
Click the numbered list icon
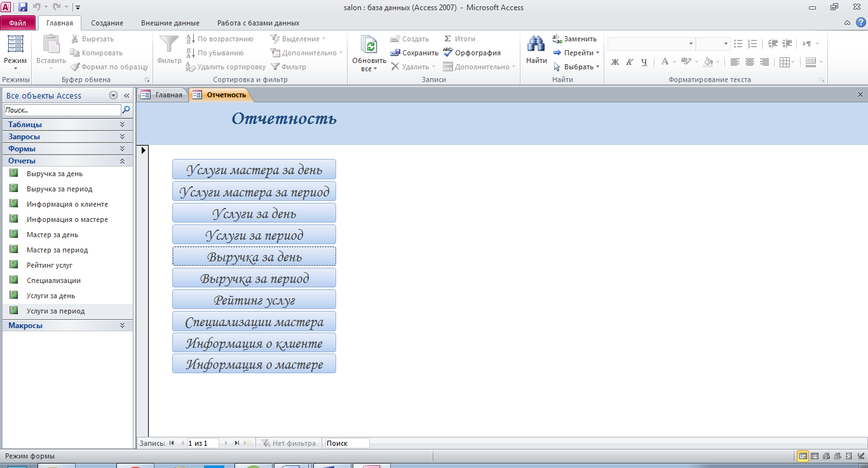752,44
